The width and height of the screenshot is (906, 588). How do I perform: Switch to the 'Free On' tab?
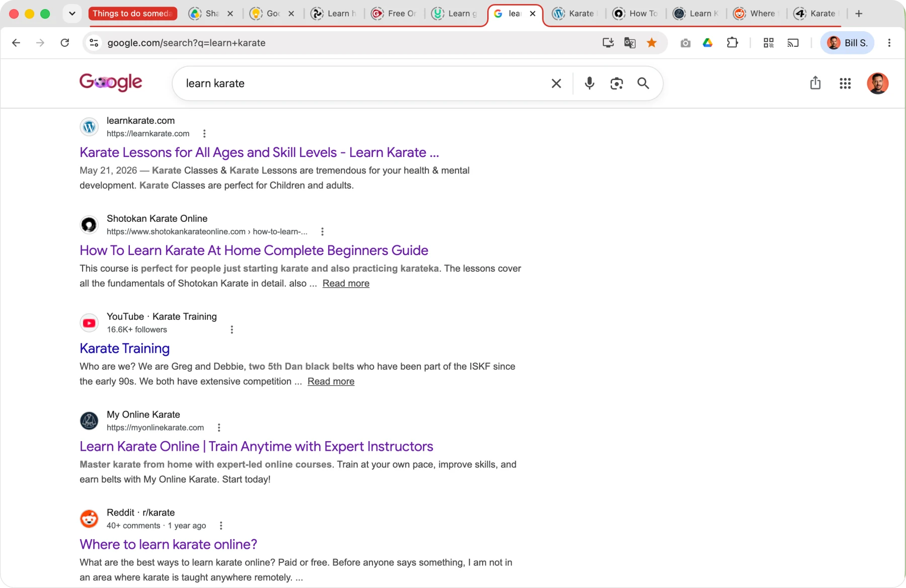(x=394, y=14)
